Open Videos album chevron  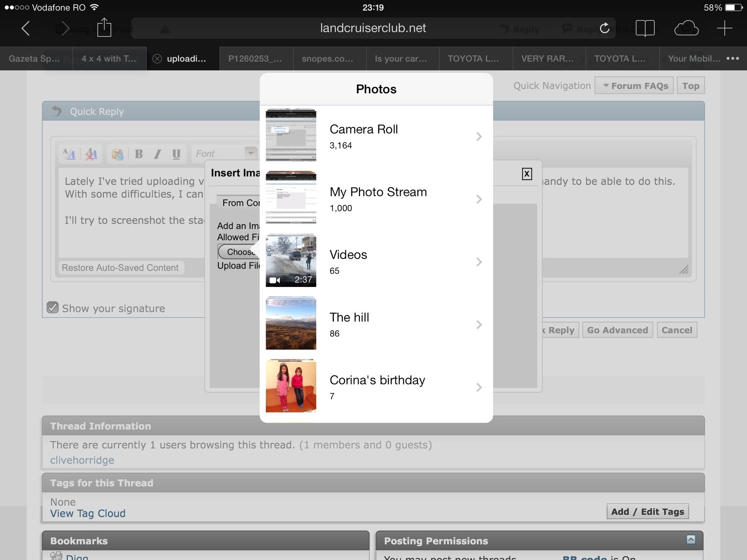tap(479, 262)
